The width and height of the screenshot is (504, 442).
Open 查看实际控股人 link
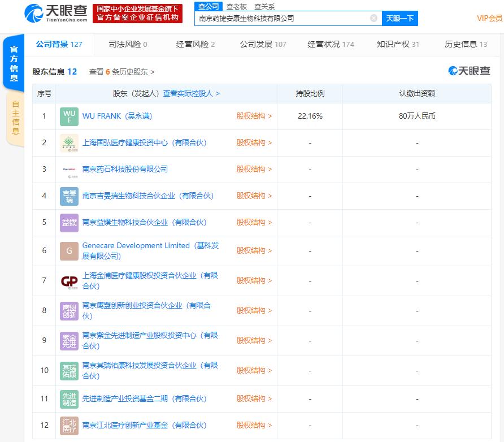(x=191, y=94)
